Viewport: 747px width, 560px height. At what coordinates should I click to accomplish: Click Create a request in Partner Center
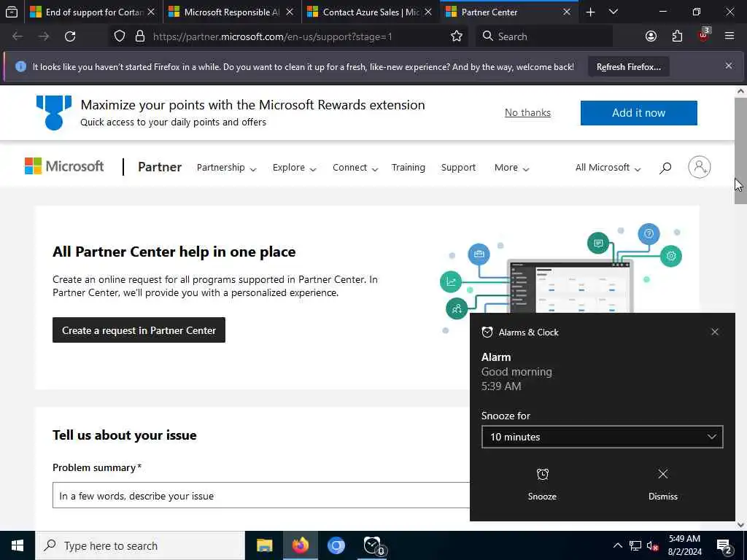coord(139,330)
